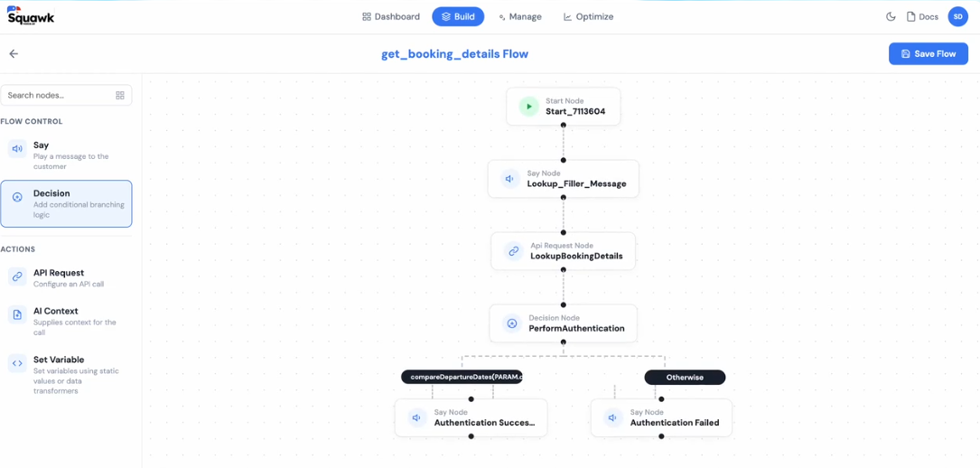Select the Decision node in sidebar

(66, 203)
